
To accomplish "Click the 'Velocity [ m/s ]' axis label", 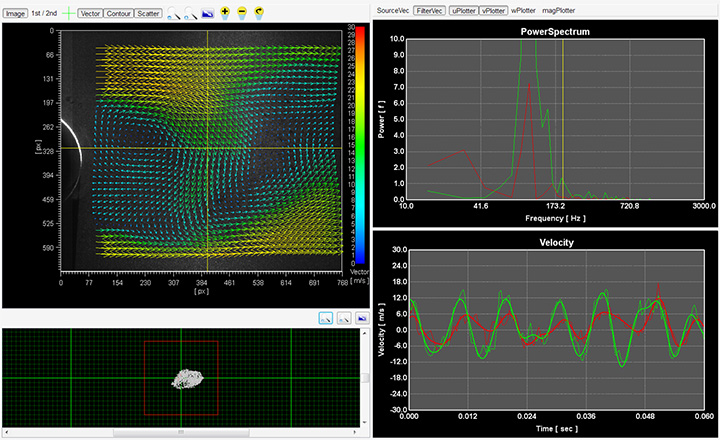I will (x=381, y=329).
